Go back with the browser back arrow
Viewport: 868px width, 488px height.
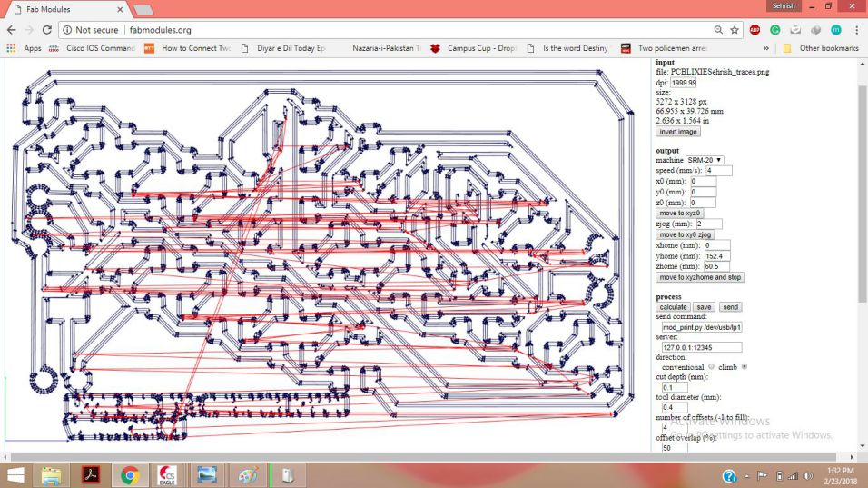point(12,30)
